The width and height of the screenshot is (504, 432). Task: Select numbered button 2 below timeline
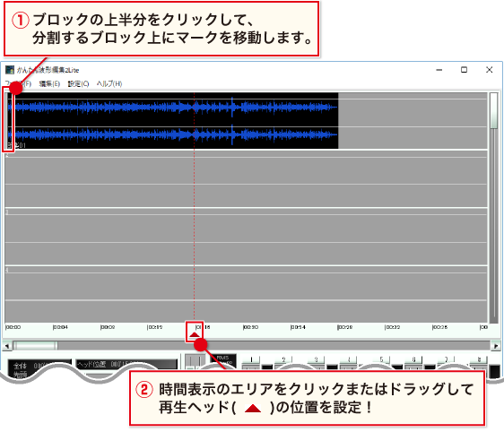[283, 359]
